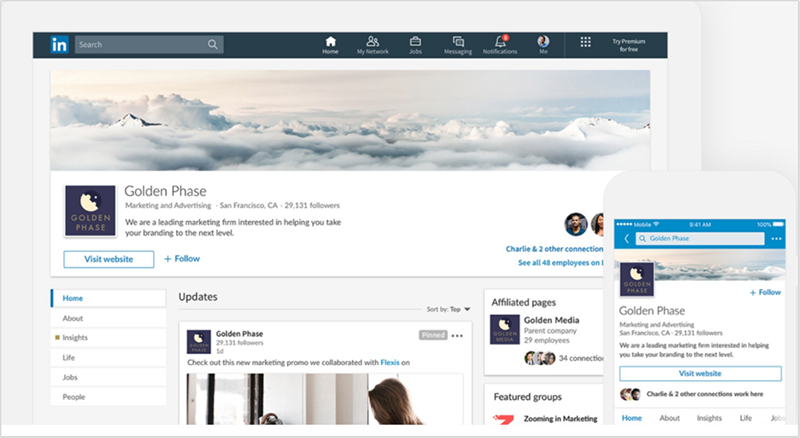Click the LinkedIn logo icon
Screen dimensions: 800x438
[59, 45]
